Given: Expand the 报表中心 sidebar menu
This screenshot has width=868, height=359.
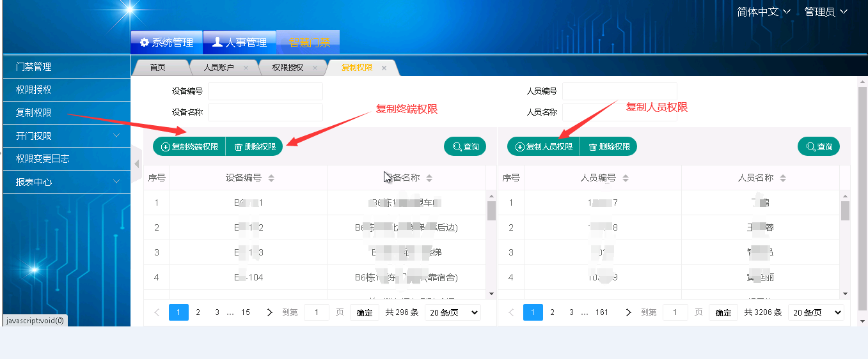Looking at the screenshot, I should point(67,181).
